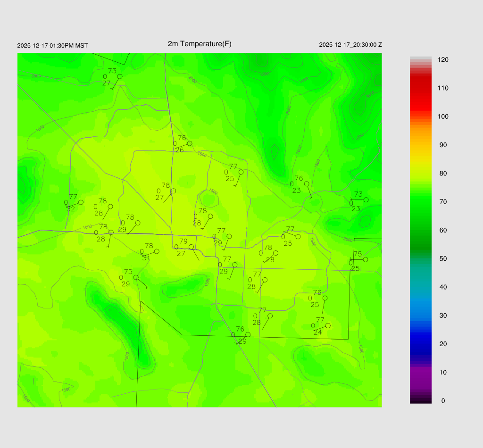This screenshot has height=448, width=483.
Task: Select the station marker showing 77 and 32
Action: [x=81, y=202]
